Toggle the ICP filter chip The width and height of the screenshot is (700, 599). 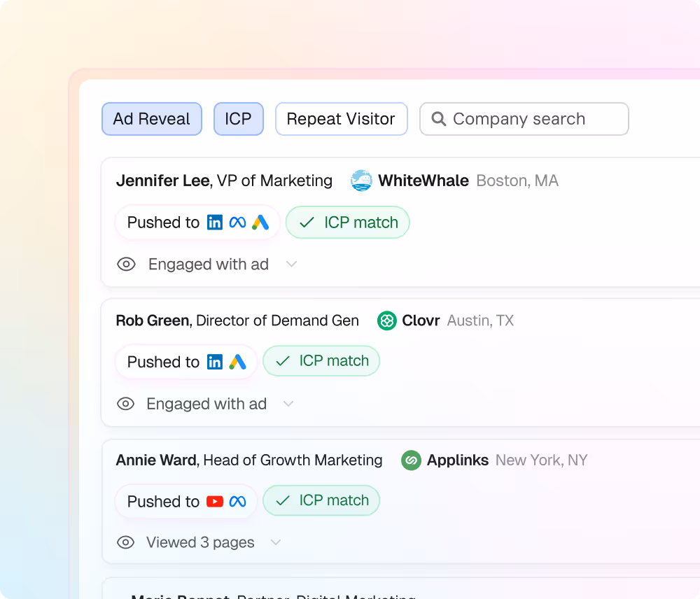click(238, 119)
